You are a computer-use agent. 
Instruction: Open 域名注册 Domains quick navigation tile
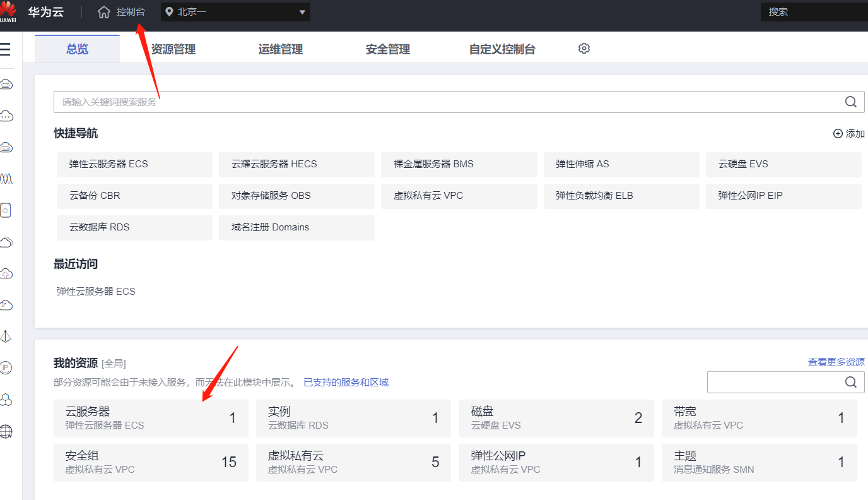(296, 227)
